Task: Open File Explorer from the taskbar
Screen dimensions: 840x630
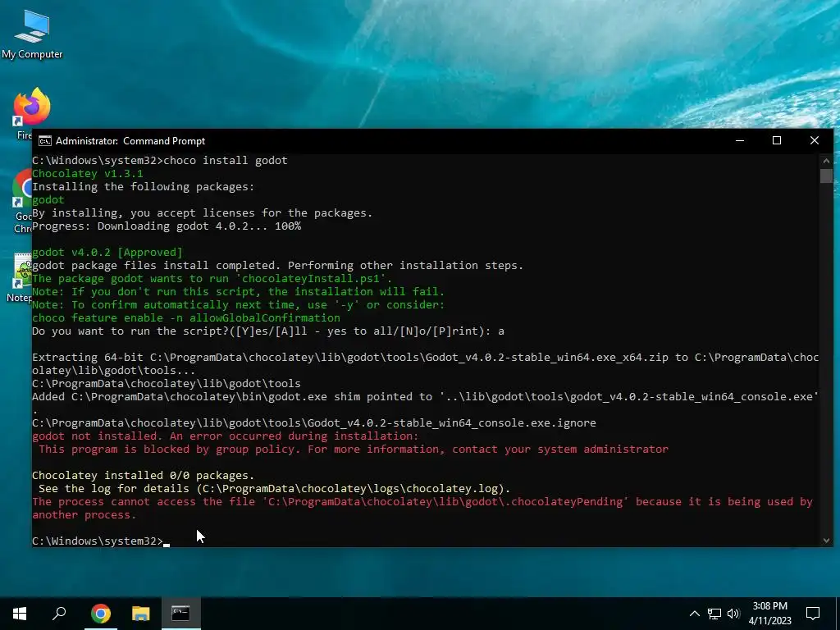Action: [x=141, y=614]
